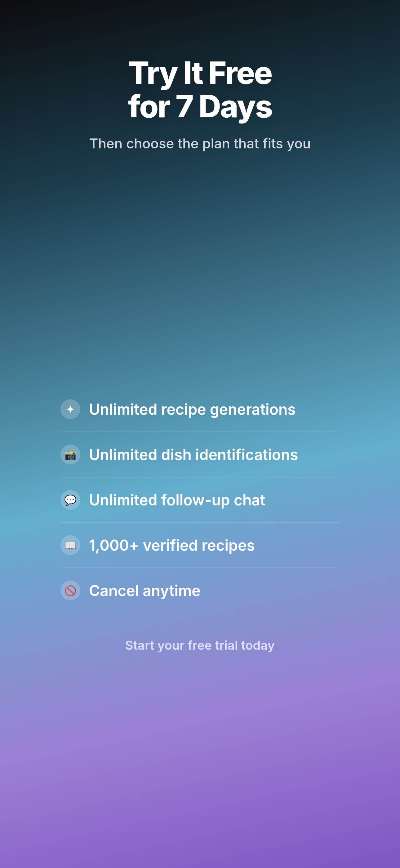Tap the open book verified recipes icon
This screenshot has width=400, height=868.
[70, 545]
